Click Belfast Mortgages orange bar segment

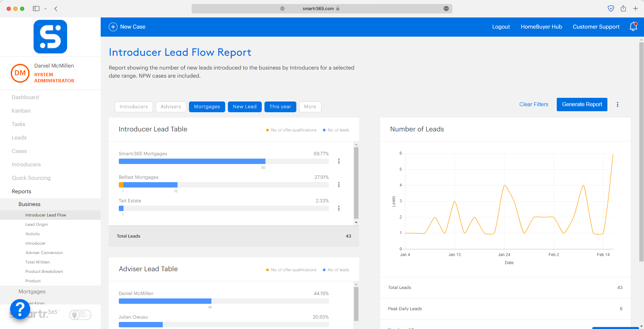click(121, 185)
